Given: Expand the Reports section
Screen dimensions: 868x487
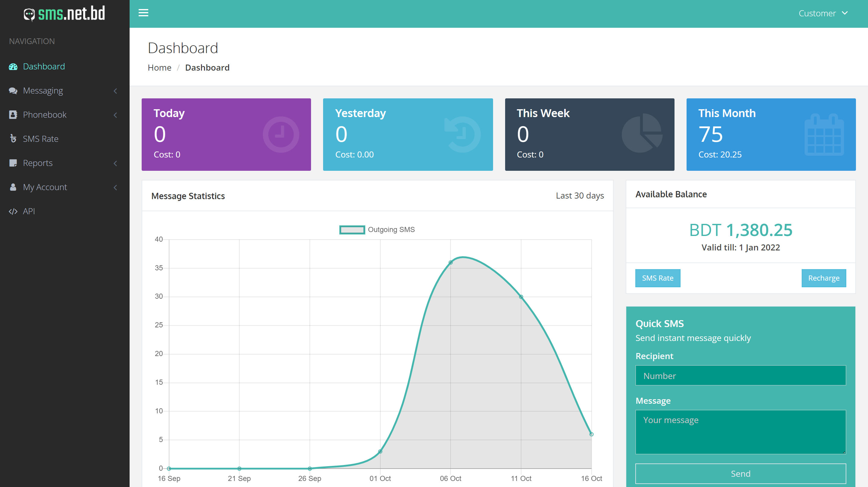Looking at the screenshot, I should point(115,163).
